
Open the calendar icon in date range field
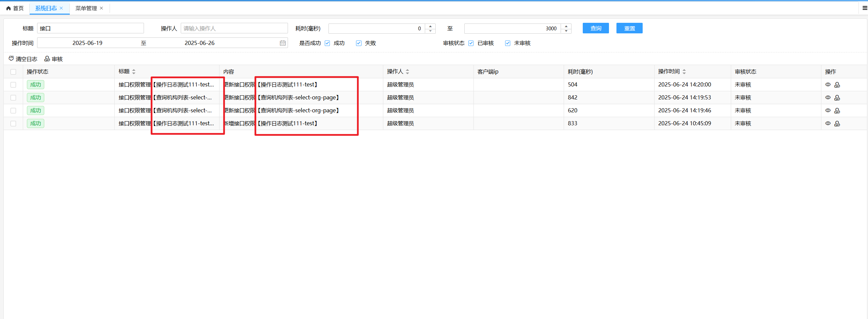point(283,43)
